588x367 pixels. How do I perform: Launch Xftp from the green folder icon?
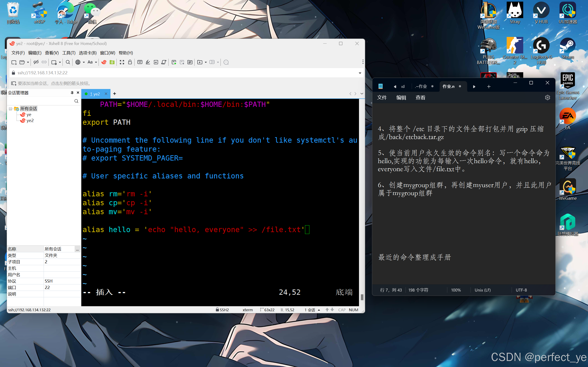pos(112,62)
